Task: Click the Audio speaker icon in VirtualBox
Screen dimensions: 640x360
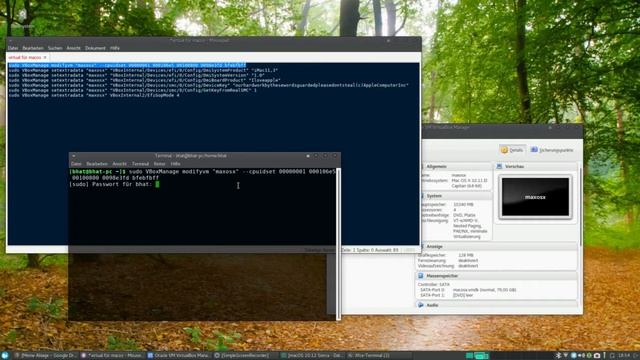Action: (x=421, y=305)
